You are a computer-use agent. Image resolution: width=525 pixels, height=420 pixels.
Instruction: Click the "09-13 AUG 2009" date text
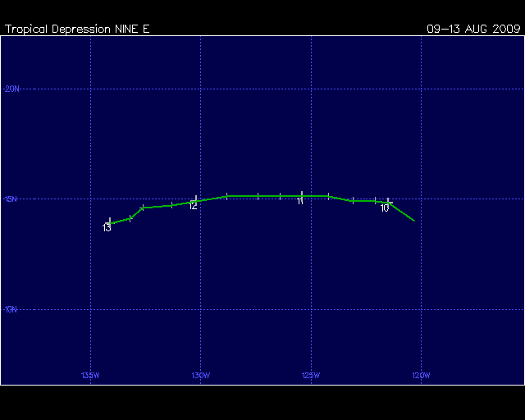(x=473, y=29)
